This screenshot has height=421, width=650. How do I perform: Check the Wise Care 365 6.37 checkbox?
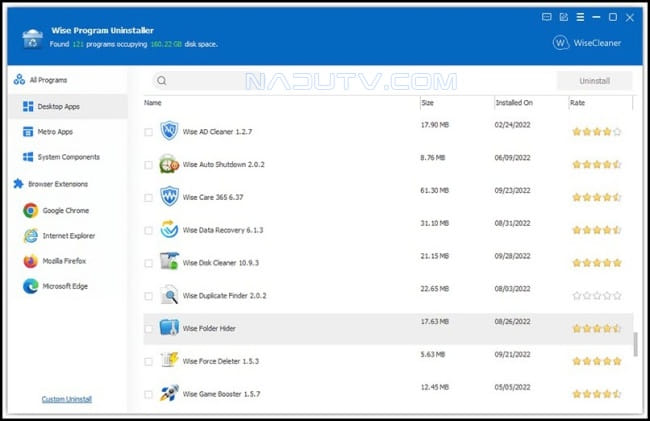148,198
